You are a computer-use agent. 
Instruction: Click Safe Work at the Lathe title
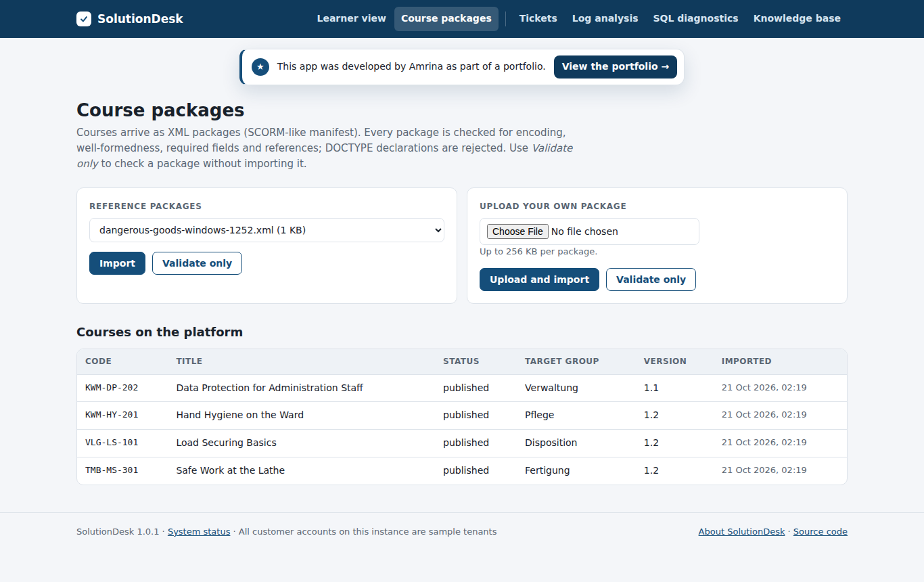pyautogui.click(x=231, y=470)
